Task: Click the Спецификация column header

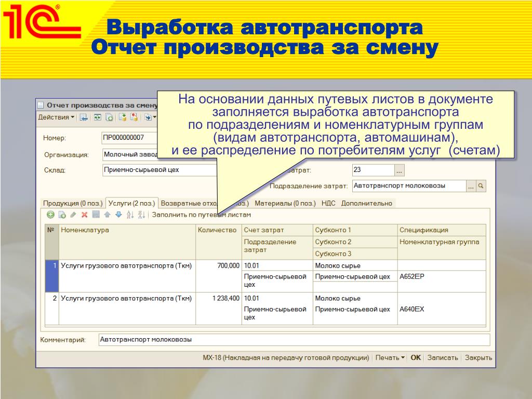Action: tap(442, 230)
